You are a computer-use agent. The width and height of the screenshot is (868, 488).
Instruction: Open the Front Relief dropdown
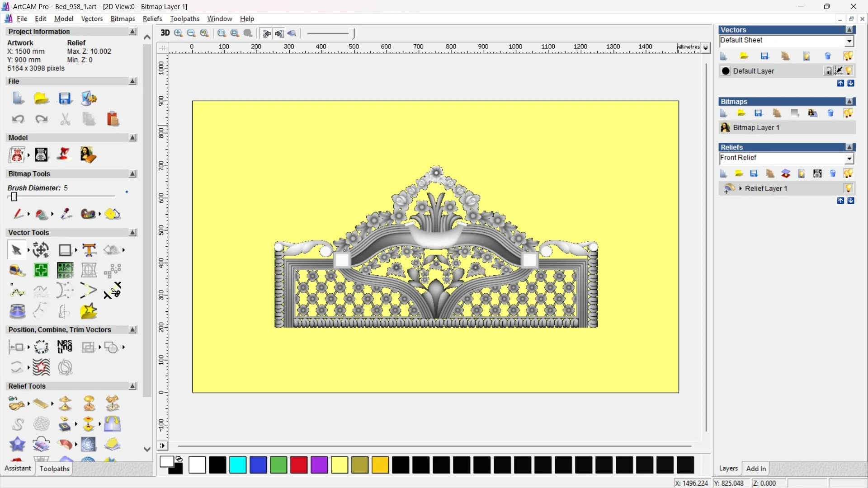coord(849,158)
